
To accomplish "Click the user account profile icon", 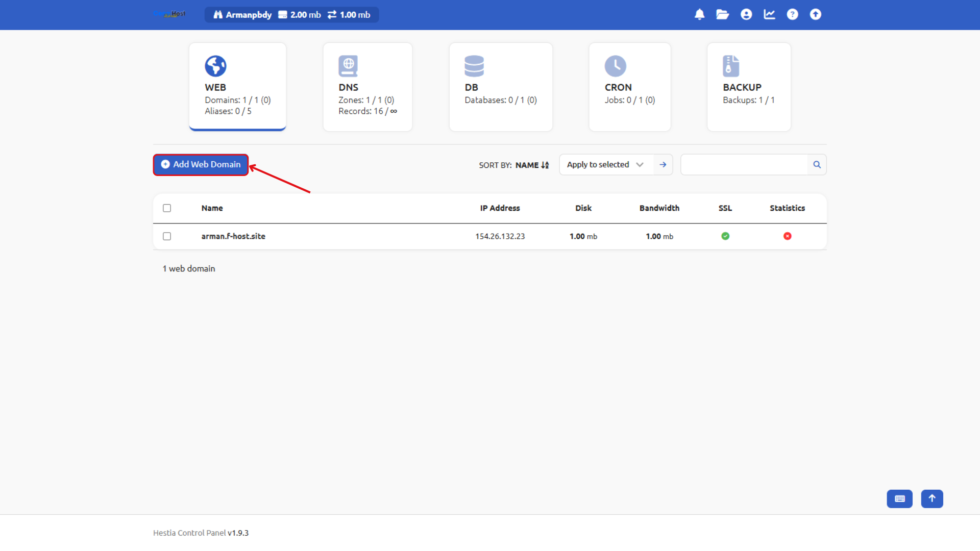I will pyautogui.click(x=746, y=14).
